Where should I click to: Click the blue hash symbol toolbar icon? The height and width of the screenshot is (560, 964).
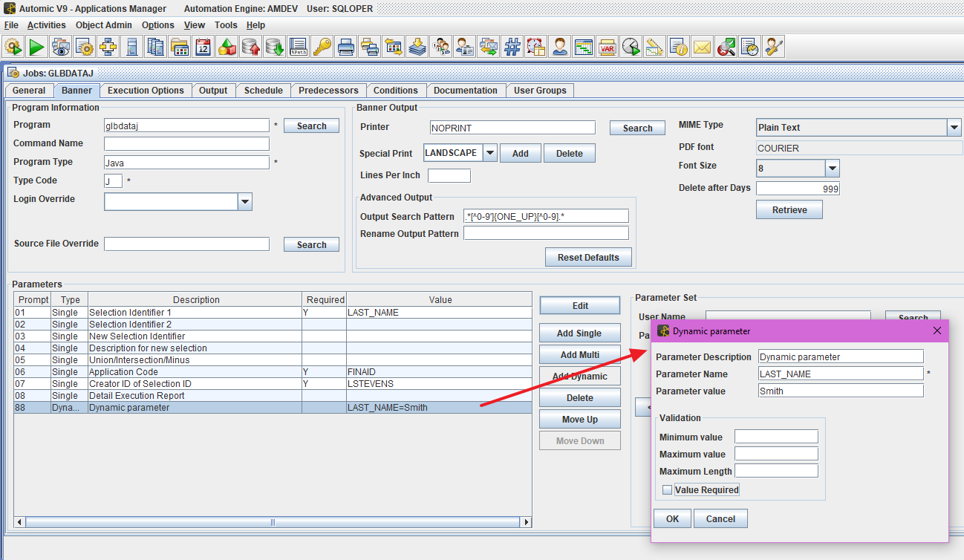click(512, 48)
